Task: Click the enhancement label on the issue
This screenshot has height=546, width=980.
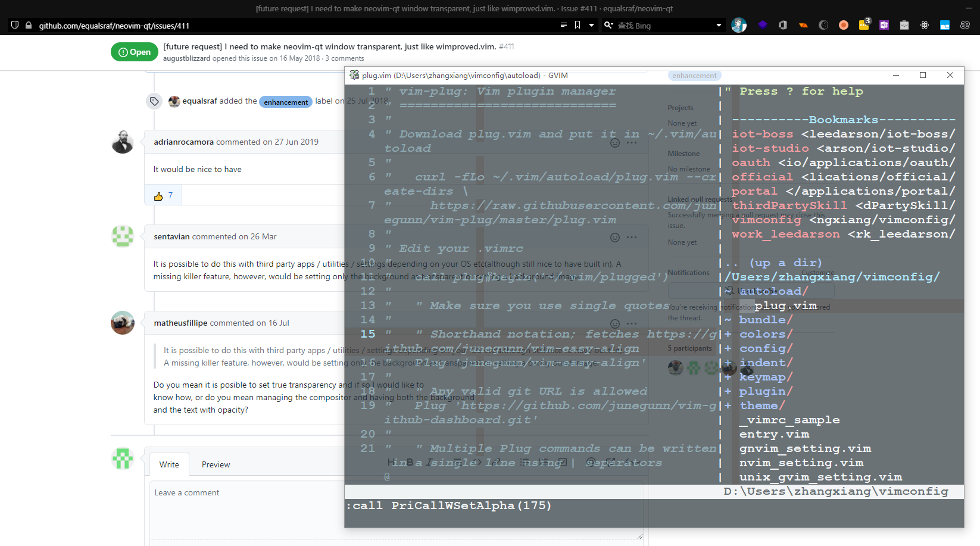Action: [x=286, y=101]
